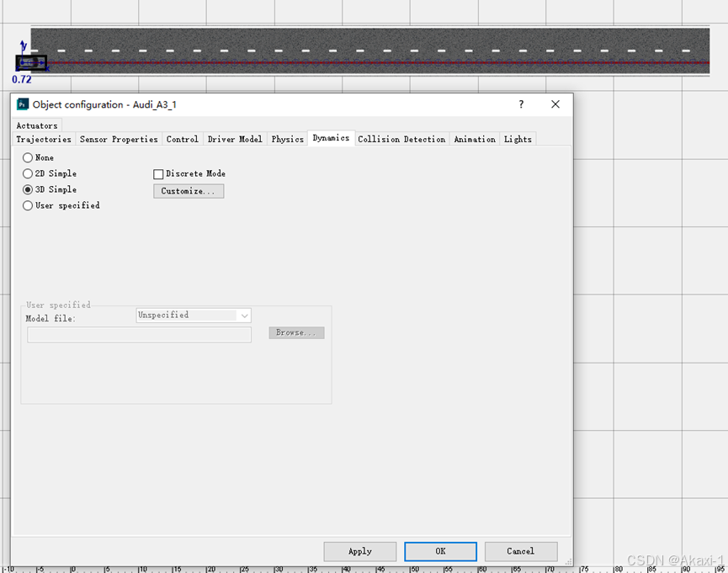Click the Browse... button
This screenshot has height=573, width=728.
(x=296, y=332)
